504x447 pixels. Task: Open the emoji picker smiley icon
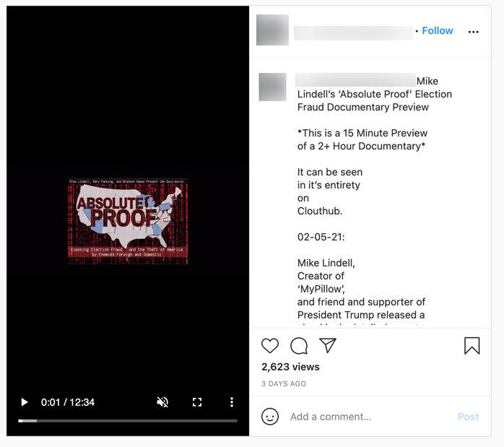pyautogui.click(x=270, y=417)
